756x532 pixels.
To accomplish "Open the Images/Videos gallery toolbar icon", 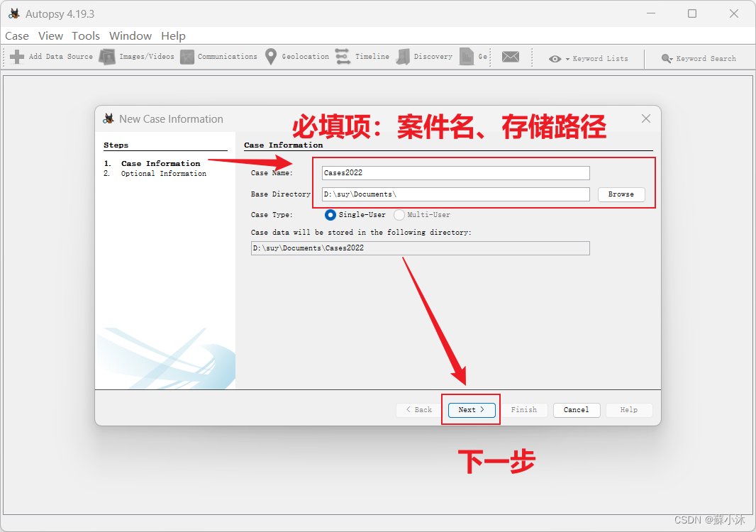I will (x=107, y=57).
